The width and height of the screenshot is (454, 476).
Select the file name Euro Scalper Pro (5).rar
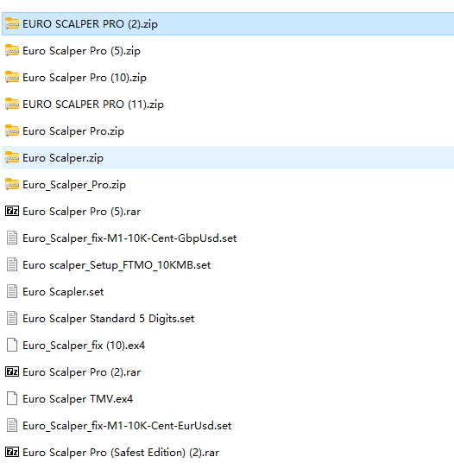coord(82,212)
